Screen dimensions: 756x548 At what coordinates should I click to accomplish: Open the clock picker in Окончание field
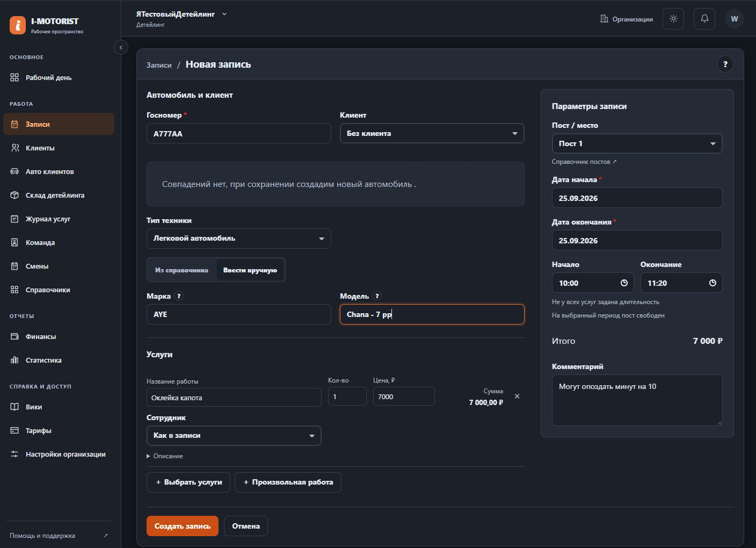(x=713, y=283)
